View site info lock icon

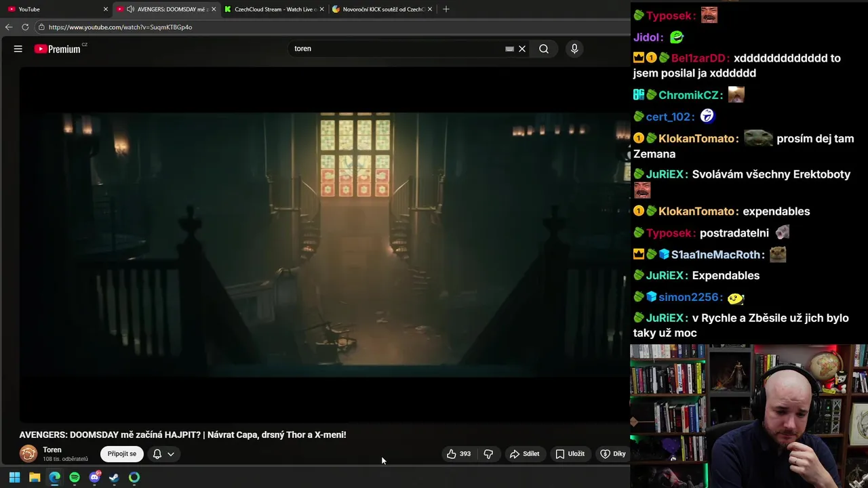coord(41,27)
